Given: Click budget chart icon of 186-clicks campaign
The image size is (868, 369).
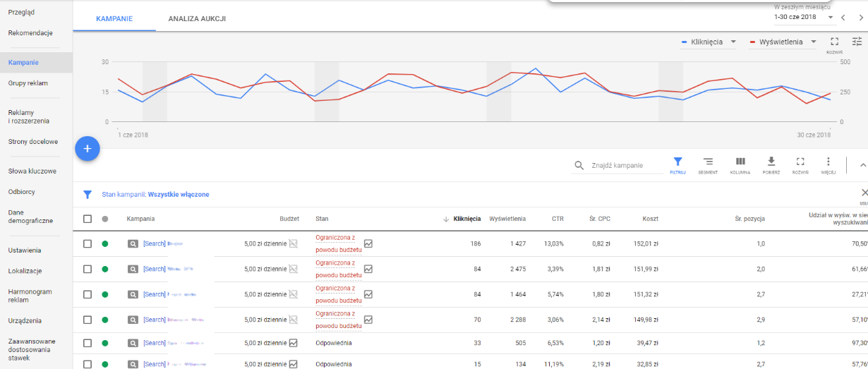Looking at the screenshot, I should click(294, 244).
